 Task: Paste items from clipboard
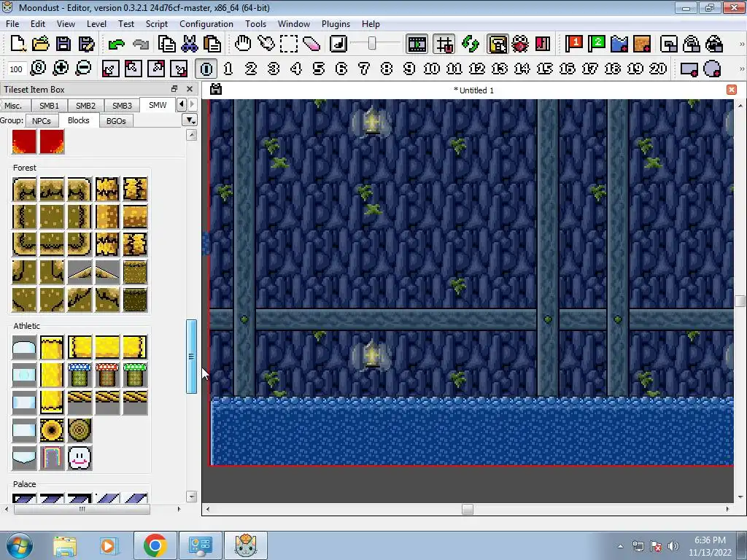[x=212, y=44]
